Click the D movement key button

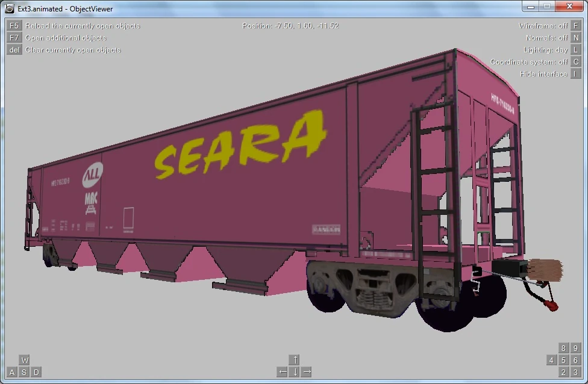[x=36, y=372]
